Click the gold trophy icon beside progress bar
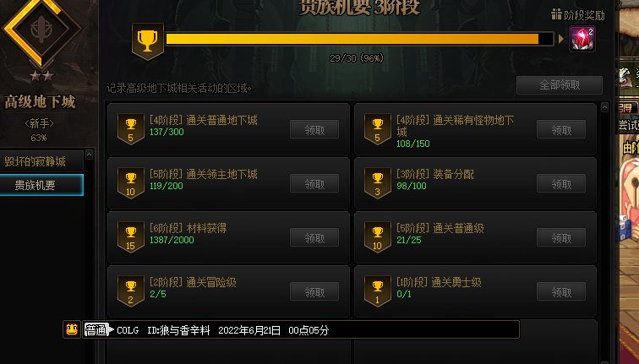The width and height of the screenshot is (639, 364). point(148,41)
